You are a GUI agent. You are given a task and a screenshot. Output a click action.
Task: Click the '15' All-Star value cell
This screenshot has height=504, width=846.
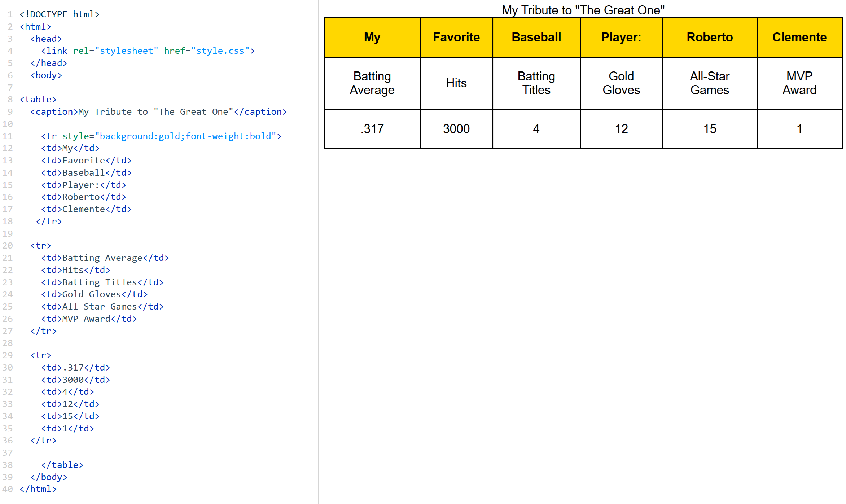[709, 129]
